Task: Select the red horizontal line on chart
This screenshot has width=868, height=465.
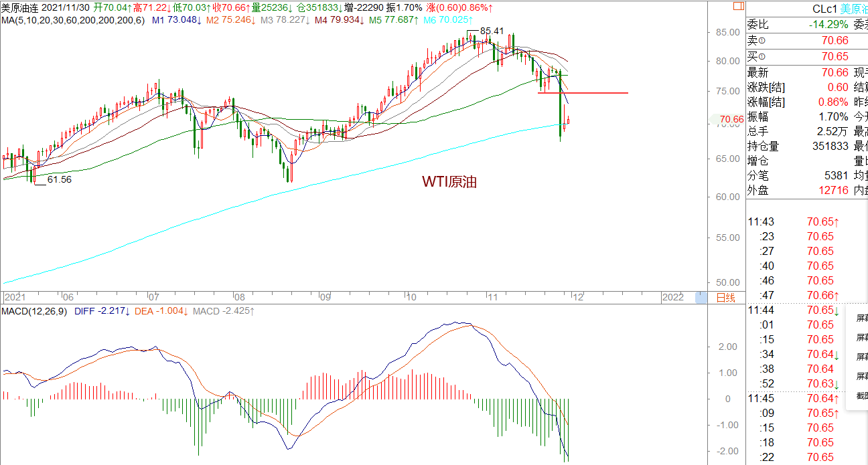Action: (x=583, y=93)
